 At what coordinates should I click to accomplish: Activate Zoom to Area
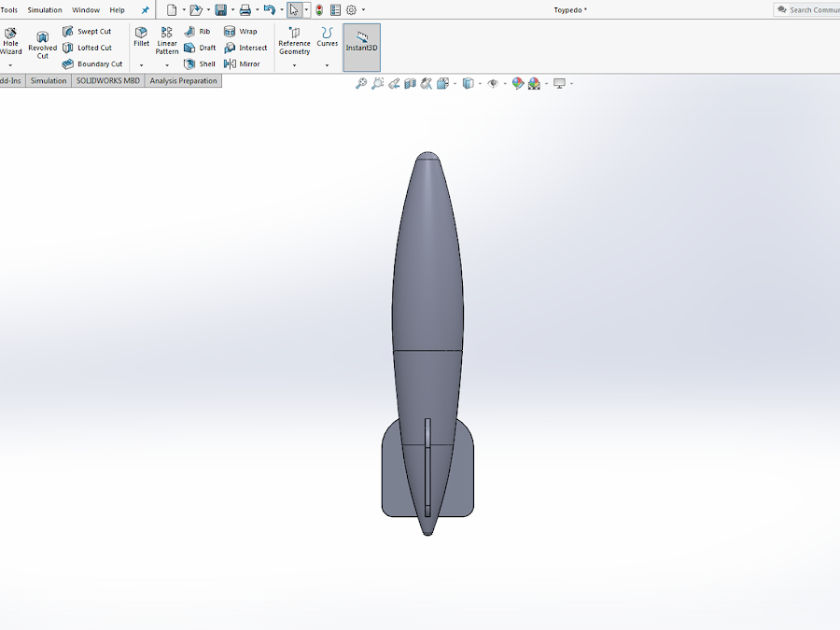tap(378, 84)
